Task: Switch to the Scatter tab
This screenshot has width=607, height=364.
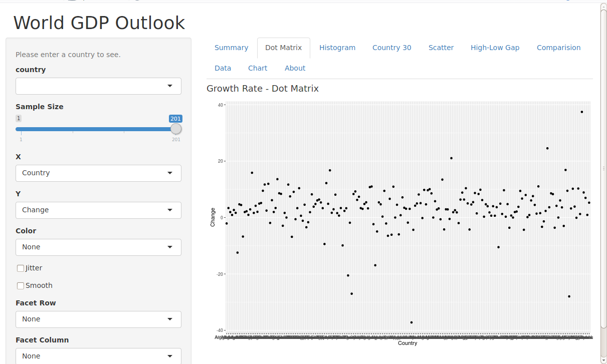Action: (441, 48)
